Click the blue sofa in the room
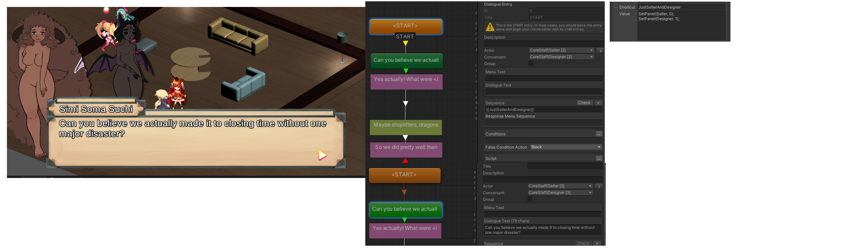868x252 pixels. (243, 85)
